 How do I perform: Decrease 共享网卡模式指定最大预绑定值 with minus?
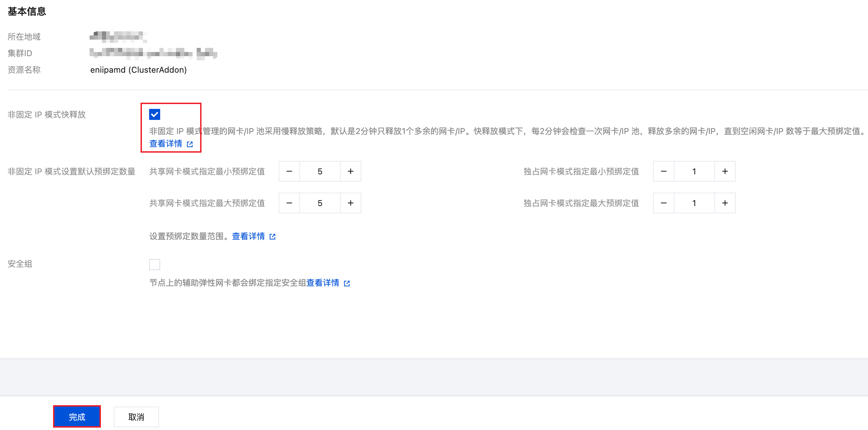click(289, 203)
